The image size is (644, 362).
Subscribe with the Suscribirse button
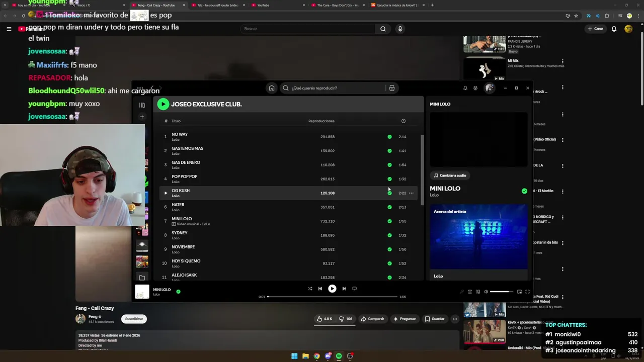pos(134,319)
